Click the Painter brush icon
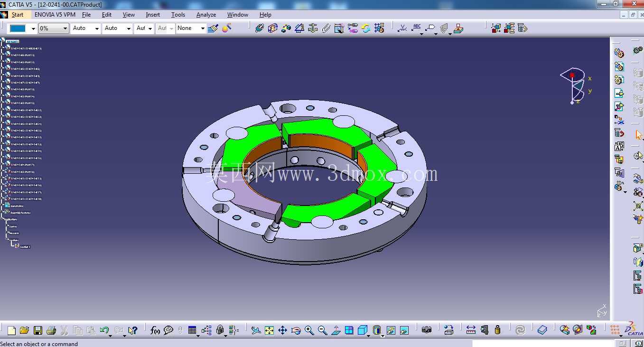644x347 pixels. 213,28
